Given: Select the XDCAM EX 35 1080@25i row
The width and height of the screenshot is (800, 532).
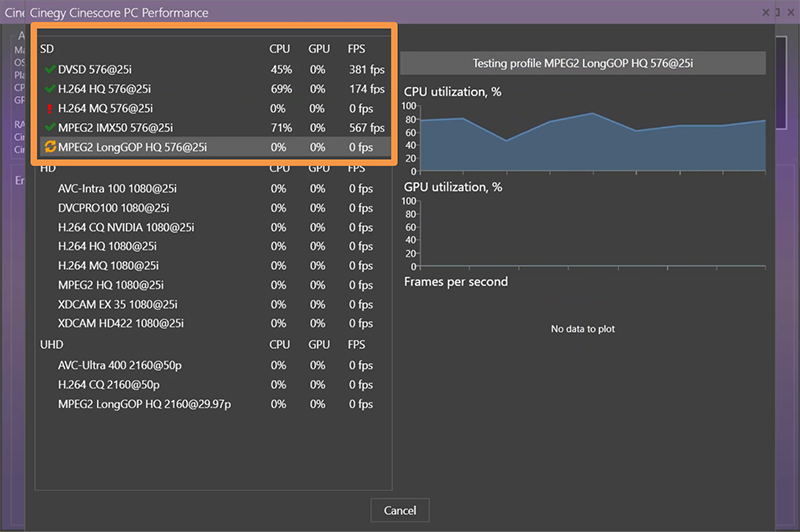Looking at the screenshot, I should (x=215, y=305).
